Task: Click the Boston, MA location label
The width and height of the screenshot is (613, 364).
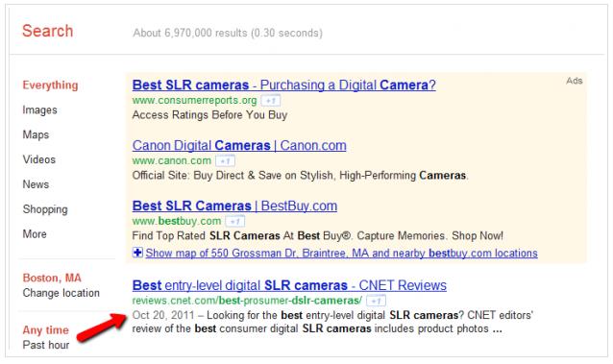Action: [x=52, y=278]
